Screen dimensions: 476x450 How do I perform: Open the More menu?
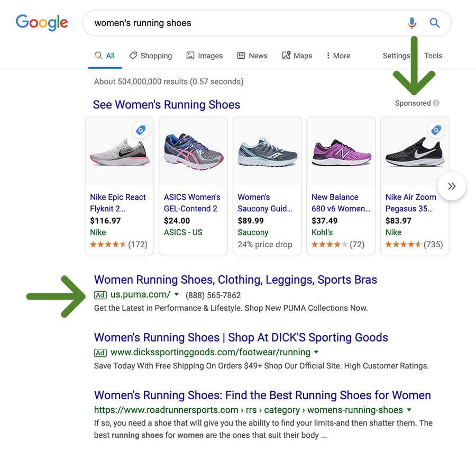[338, 56]
